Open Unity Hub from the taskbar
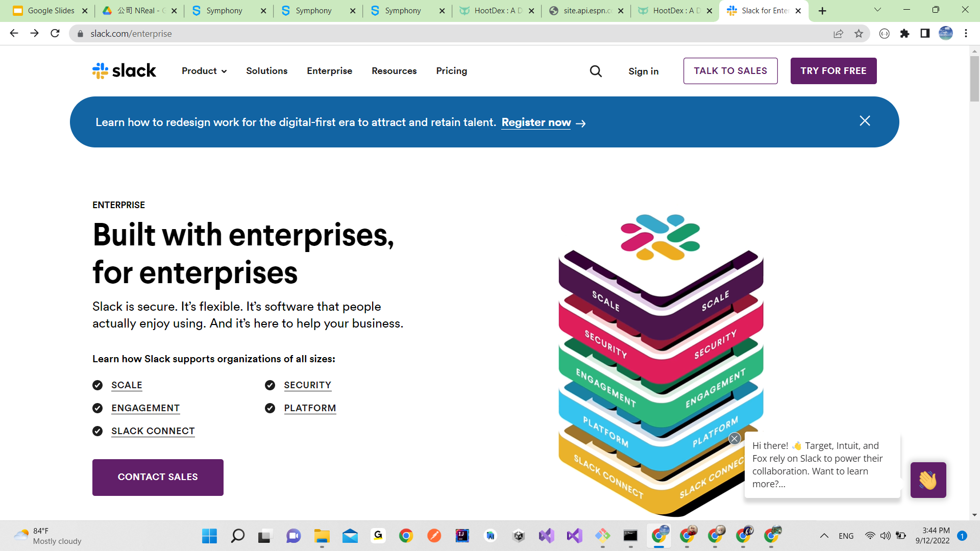980x551 pixels. pyautogui.click(x=519, y=536)
